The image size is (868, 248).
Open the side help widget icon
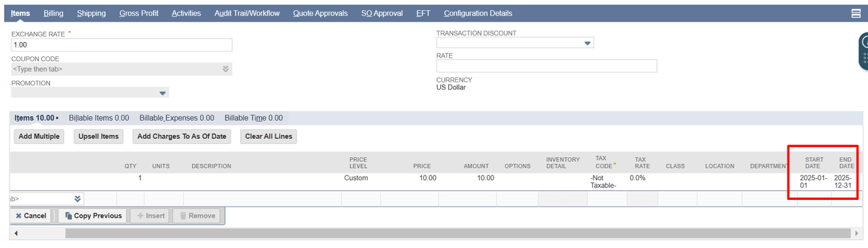click(x=864, y=51)
